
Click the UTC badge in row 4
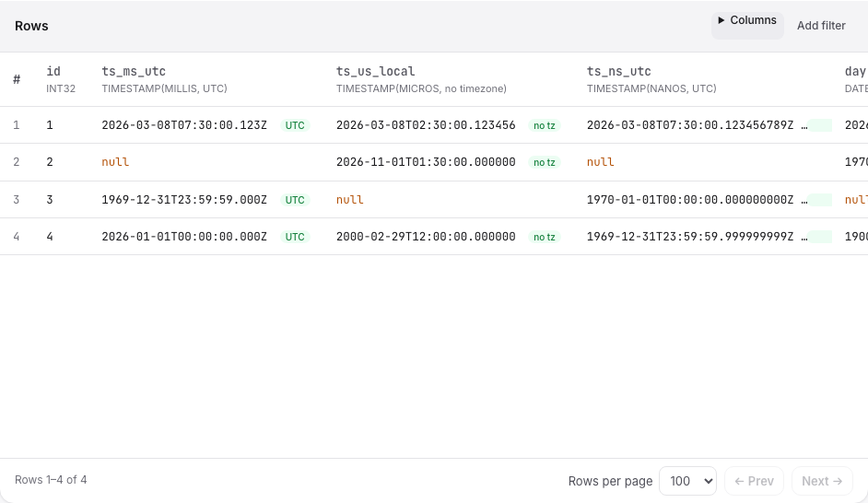coord(295,237)
